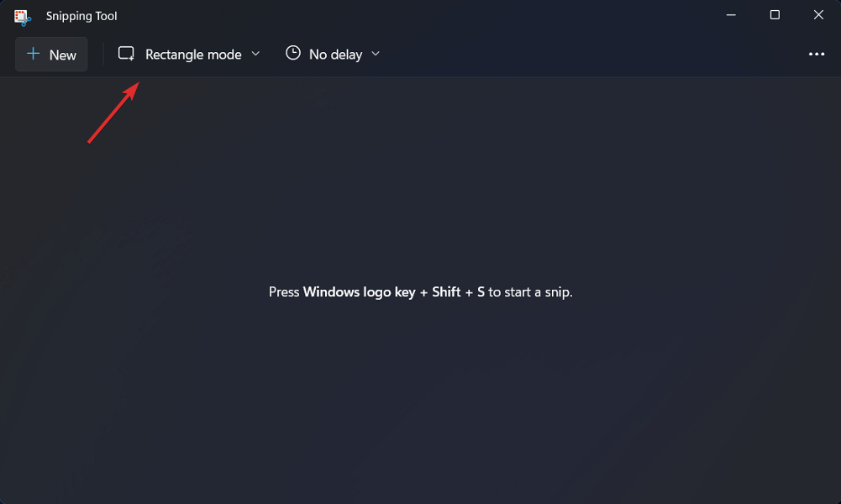
Task: Expand the chevron beside Rectangle mode
Action: coord(255,54)
